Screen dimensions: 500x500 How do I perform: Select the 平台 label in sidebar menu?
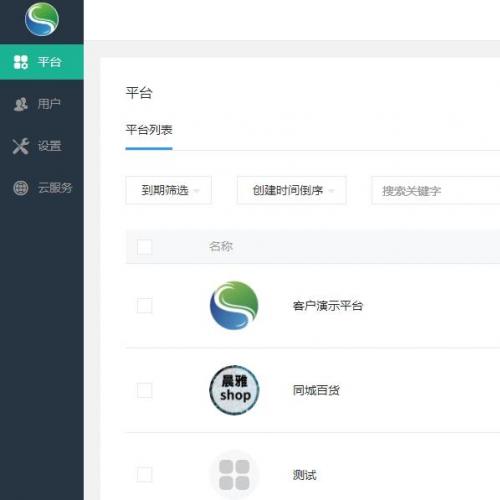pyautogui.click(x=49, y=62)
